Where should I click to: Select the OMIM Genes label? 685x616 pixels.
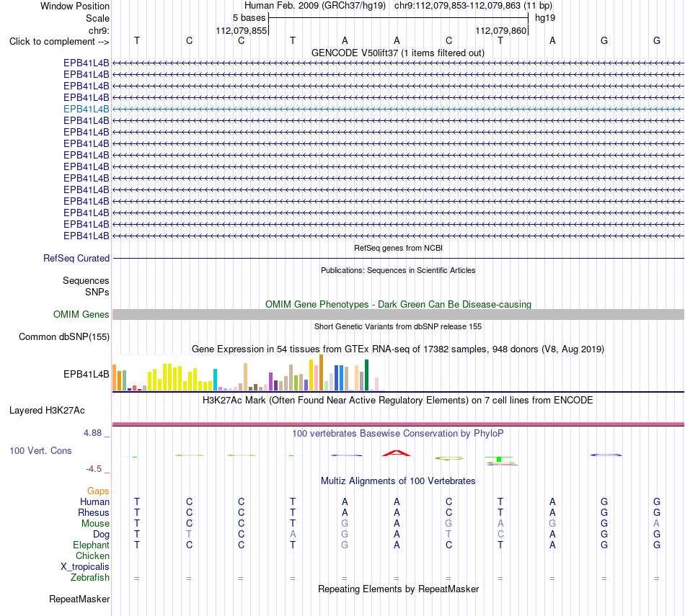[81, 314]
